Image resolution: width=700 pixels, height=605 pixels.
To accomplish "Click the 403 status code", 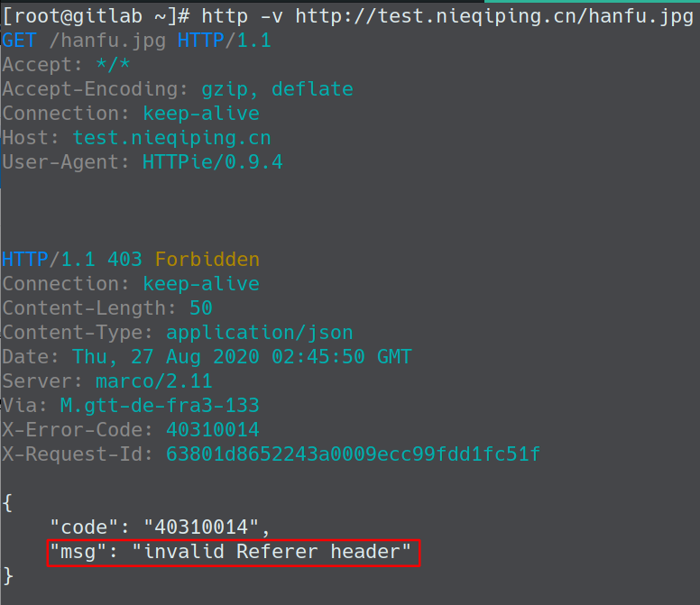I will pyautogui.click(x=124, y=260).
